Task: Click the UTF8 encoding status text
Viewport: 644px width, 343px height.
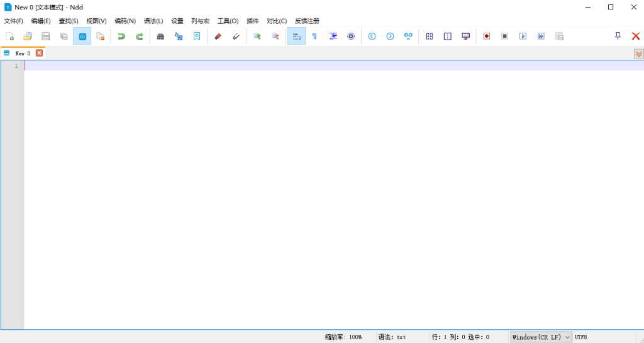Action: (x=580, y=337)
